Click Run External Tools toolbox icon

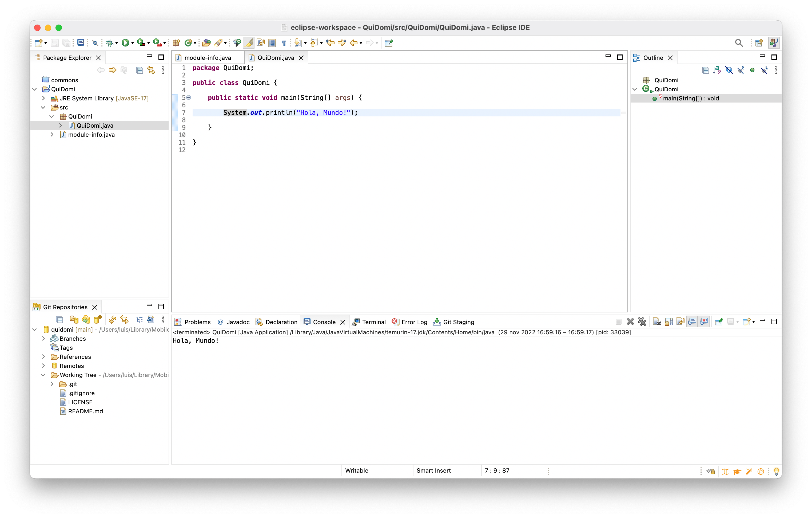(157, 43)
